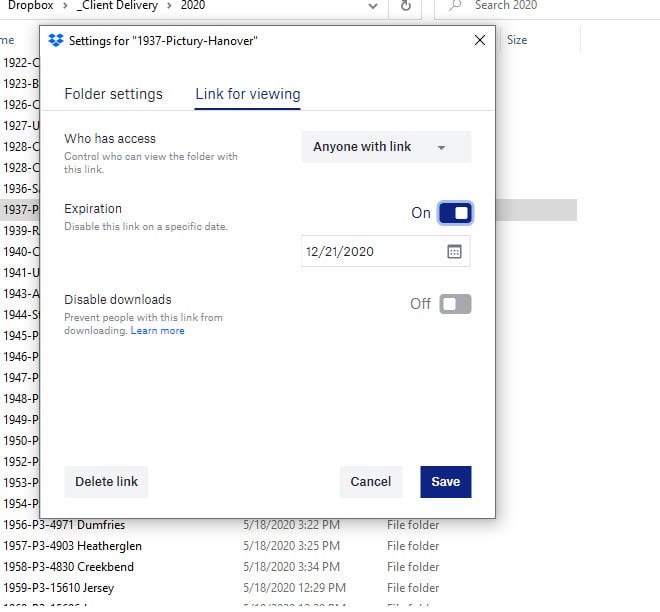Click the Size column header in Explorer

(x=517, y=40)
